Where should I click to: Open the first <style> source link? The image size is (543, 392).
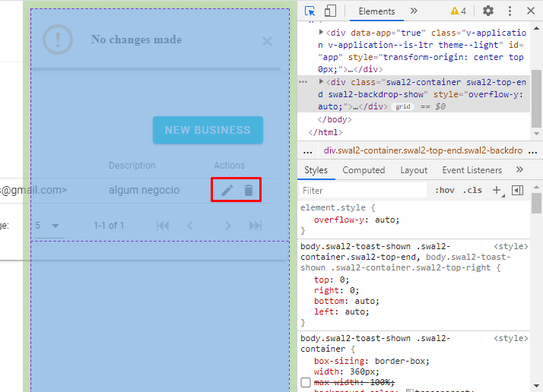click(511, 246)
